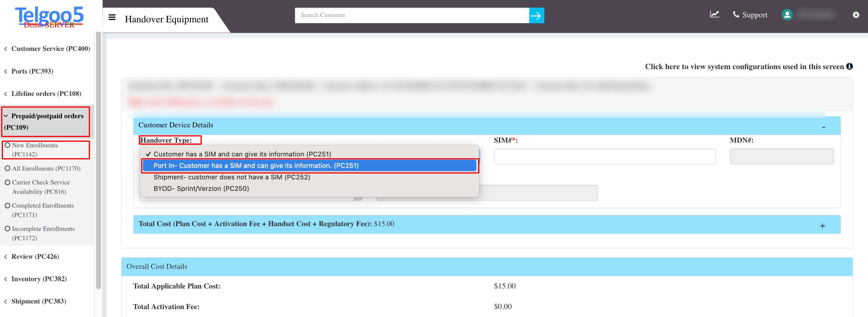Select the Completed Enrollments (PC1171) radio button
Image resolution: width=868 pixels, height=317 pixels.
pos(7,205)
